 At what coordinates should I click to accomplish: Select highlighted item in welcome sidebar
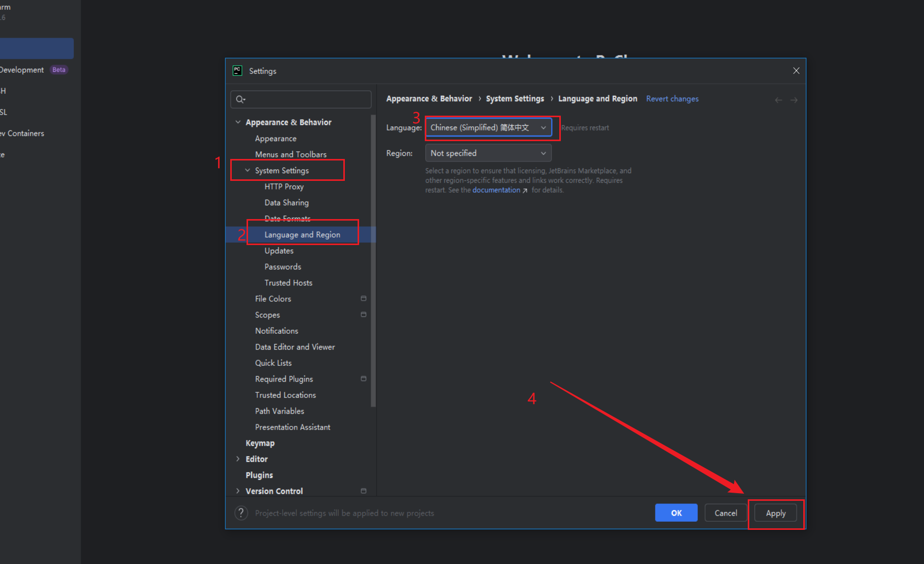tap(37, 48)
